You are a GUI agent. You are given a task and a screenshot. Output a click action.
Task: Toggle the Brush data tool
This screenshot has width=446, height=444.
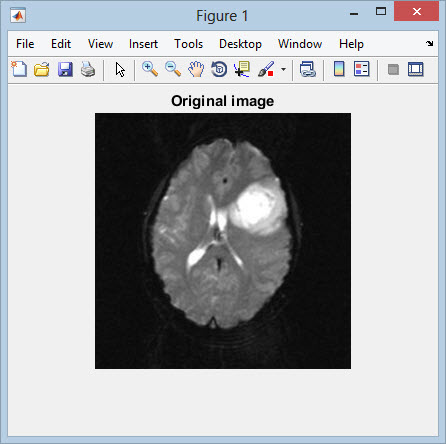(266, 69)
